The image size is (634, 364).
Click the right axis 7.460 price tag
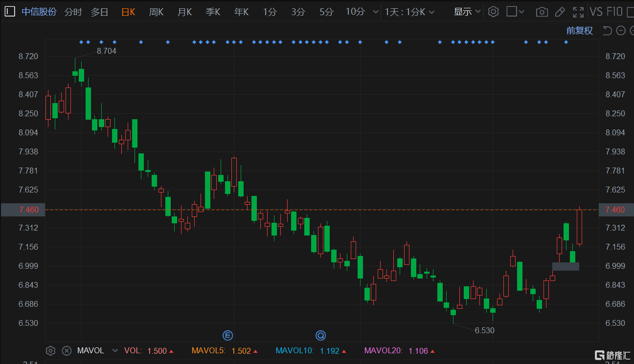point(616,210)
